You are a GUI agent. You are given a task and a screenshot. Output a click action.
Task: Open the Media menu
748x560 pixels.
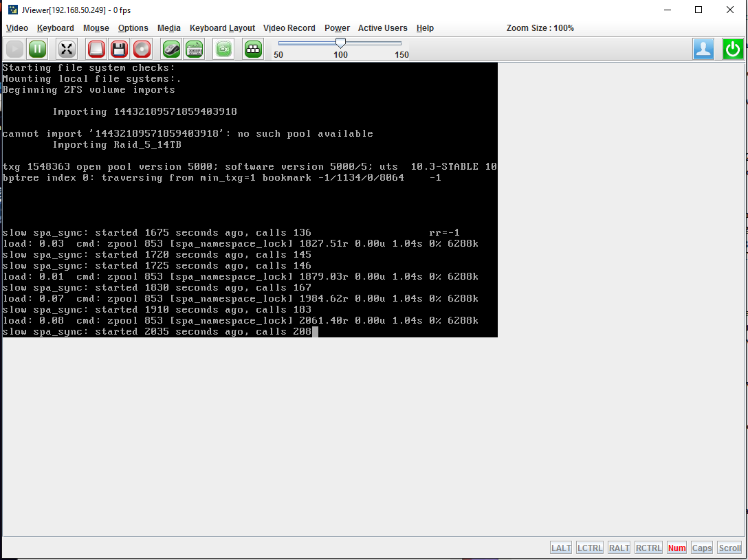pyautogui.click(x=169, y=28)
